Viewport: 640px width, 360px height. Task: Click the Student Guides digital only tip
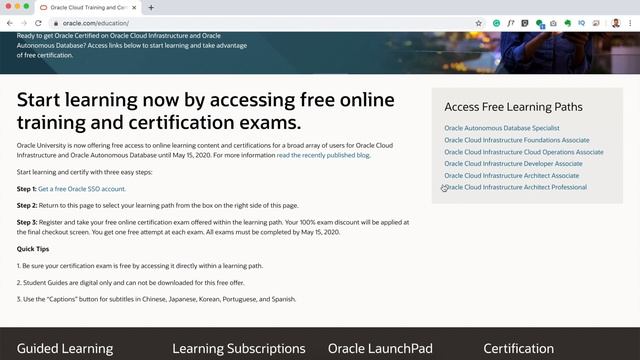coord(131,282)
